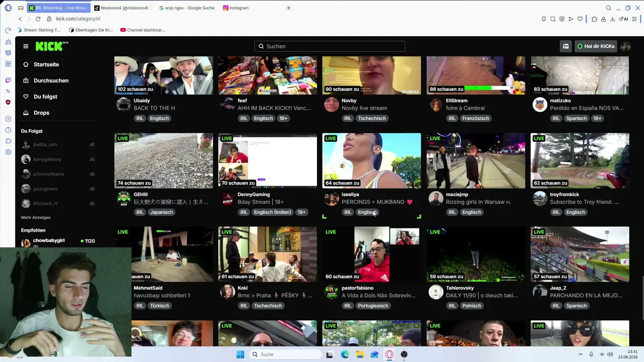
Task: Open the Übertragen Sie bookmark
Action: (x=91, y=30)
